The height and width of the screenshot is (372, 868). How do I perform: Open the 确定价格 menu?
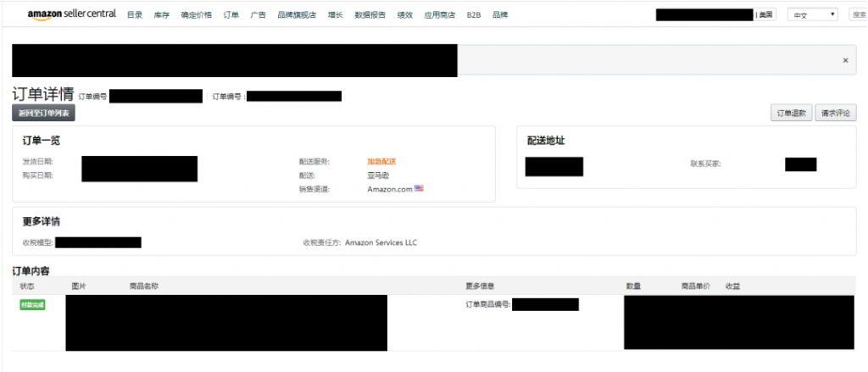(196, 15)
